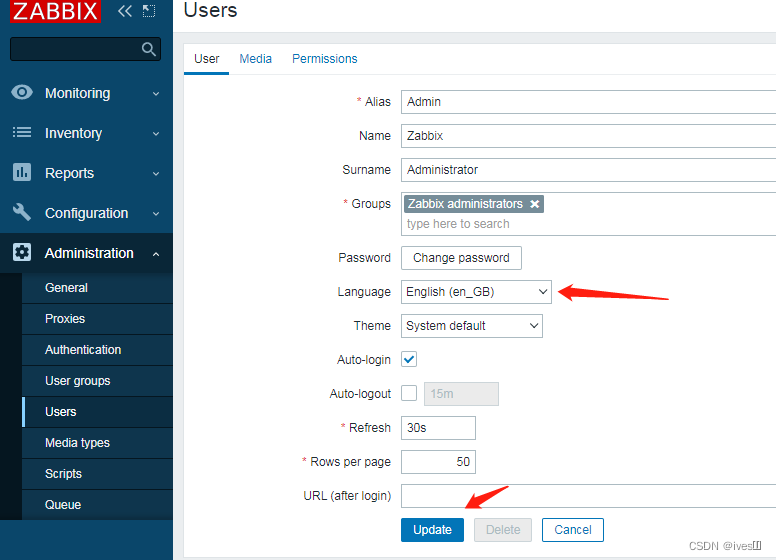Remove Zabbix administrators group tag

pos(534,204)
